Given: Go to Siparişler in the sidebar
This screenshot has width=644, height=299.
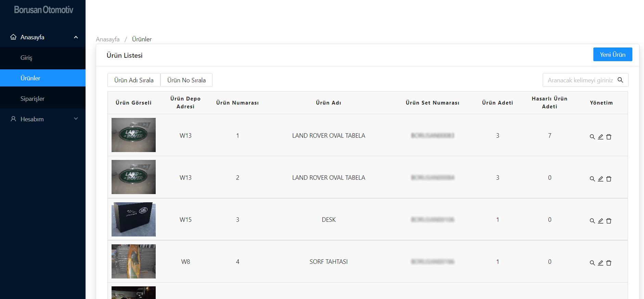Looking at the screenshot, I should click(43, 99).
